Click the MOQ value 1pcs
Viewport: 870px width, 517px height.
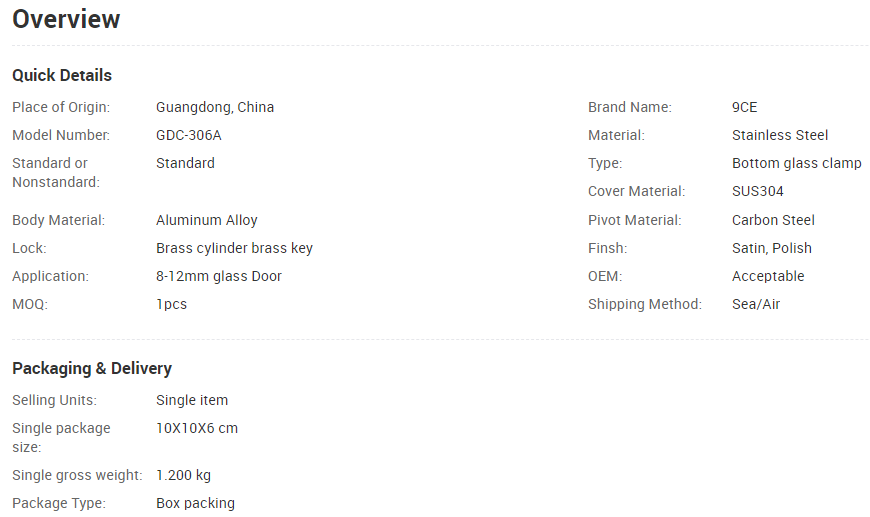[171, 305]
